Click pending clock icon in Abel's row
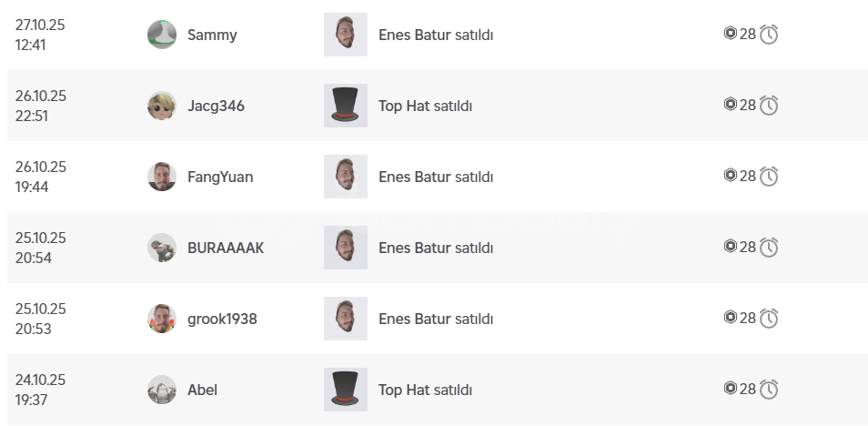The image size is (868, 426). [x=769, y=390]
